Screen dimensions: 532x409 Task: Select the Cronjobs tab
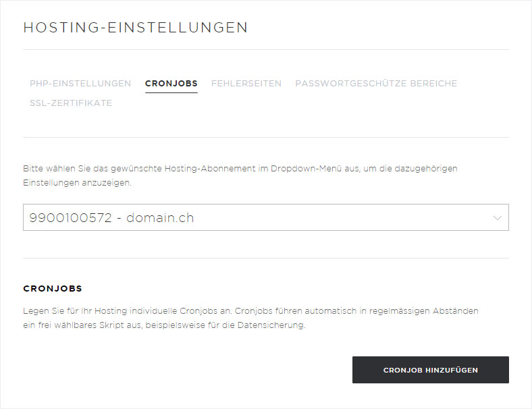click(x=171, y=84)
